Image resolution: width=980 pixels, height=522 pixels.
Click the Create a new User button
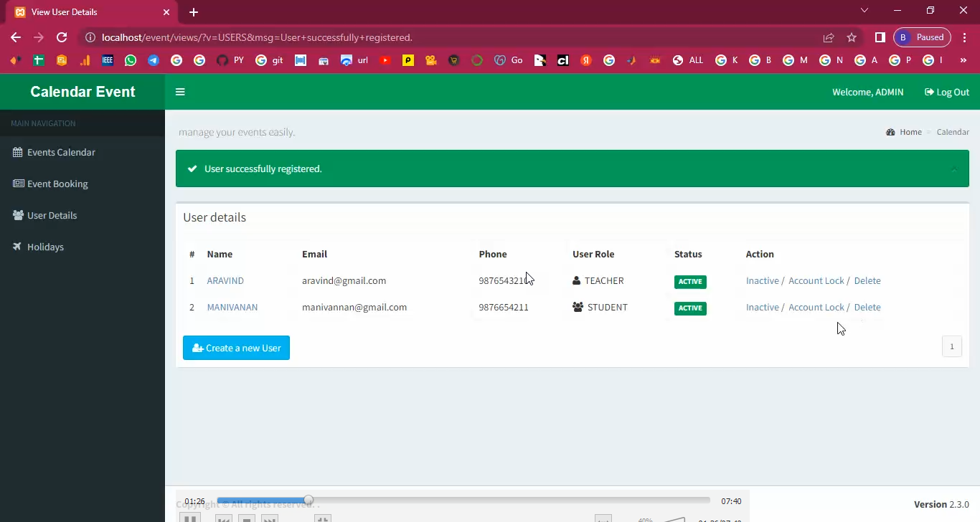(236, 348)
